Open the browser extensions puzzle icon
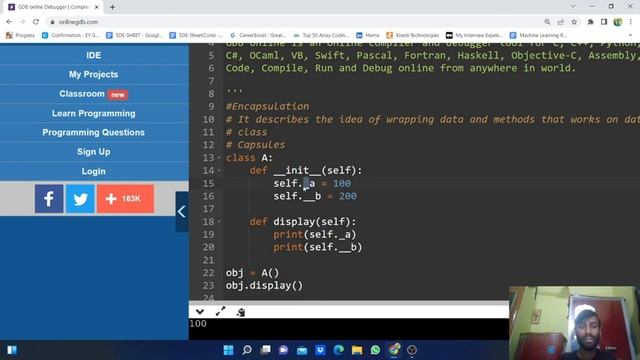This screenshot has width=640, height=360. point(590,22)
